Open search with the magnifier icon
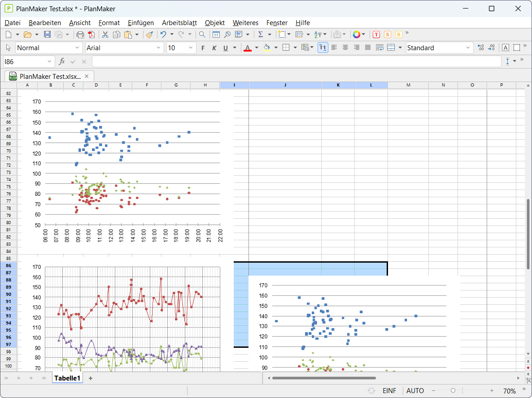The width and height of the screenshot is (532, 398). click(202, 34)
